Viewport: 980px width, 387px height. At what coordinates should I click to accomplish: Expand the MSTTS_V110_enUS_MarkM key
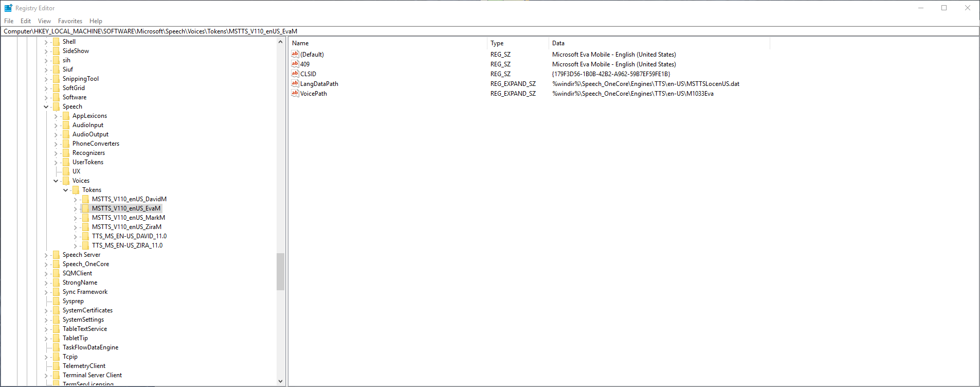pyautogui.click(x=75, y=218)
